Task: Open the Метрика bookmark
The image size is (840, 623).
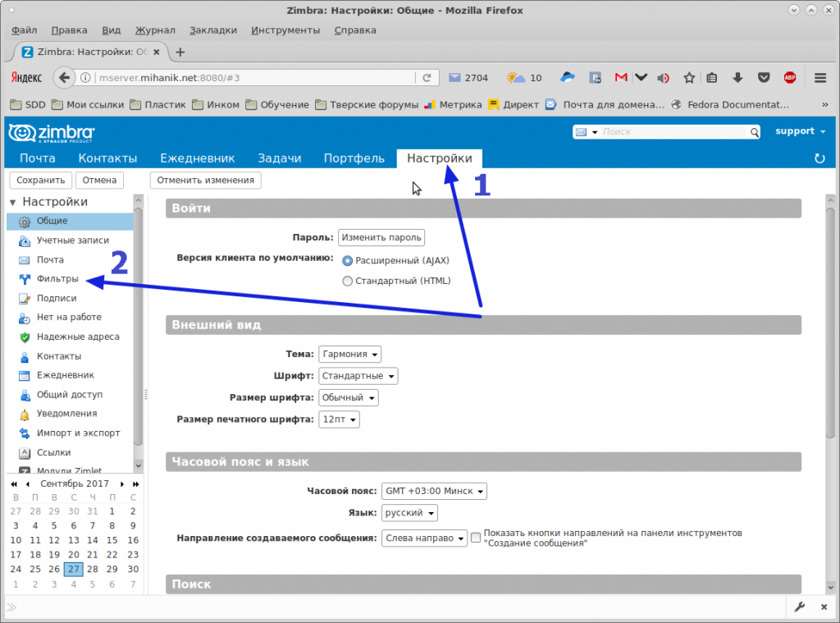Action: 453,104
